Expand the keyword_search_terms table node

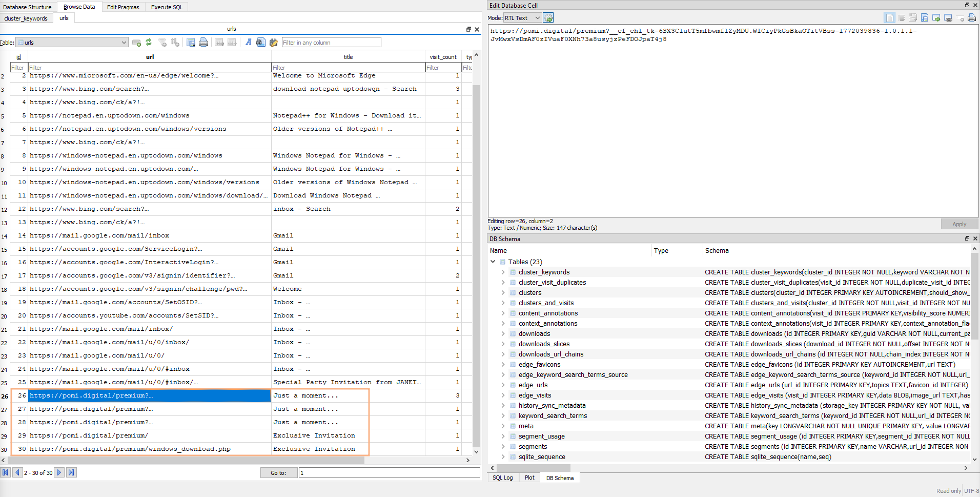coord(503,416)
